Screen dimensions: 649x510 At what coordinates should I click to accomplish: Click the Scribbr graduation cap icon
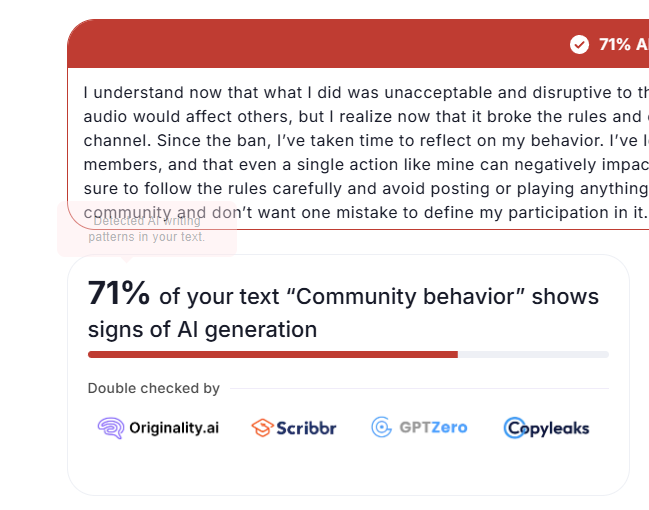point(262,428)
